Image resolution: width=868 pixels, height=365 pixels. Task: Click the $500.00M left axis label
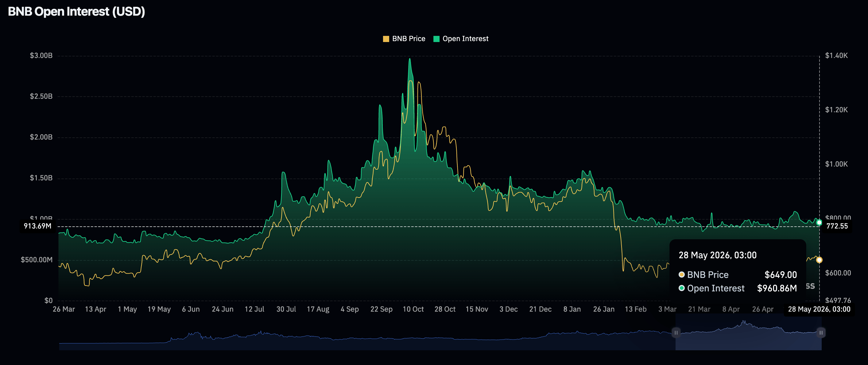tap(37, 259)
